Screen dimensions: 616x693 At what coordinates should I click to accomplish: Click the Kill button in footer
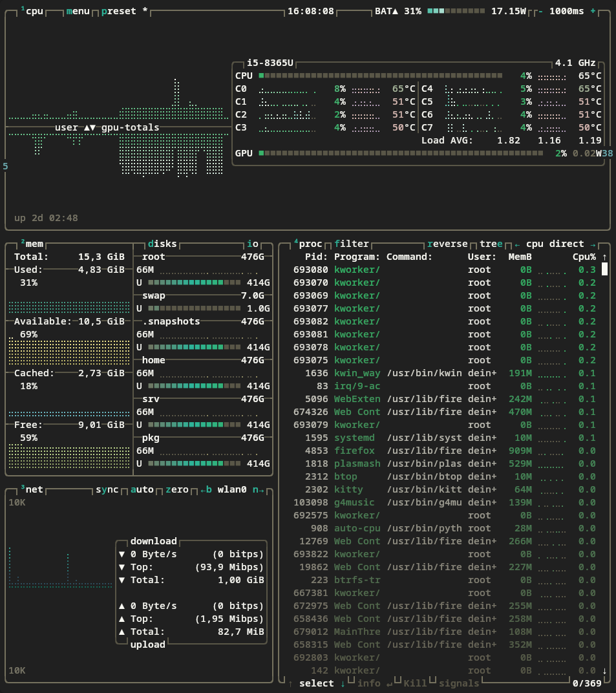[415, 683]
